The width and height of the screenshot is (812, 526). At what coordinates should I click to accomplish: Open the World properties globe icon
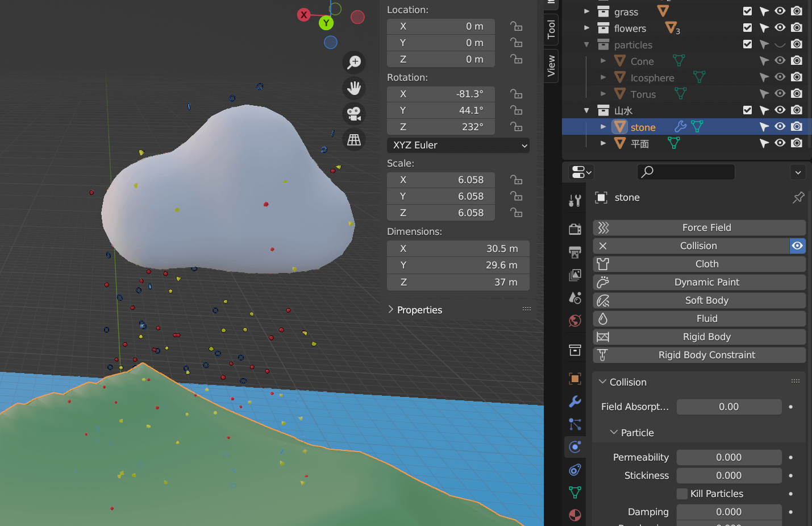click(575, 321)
